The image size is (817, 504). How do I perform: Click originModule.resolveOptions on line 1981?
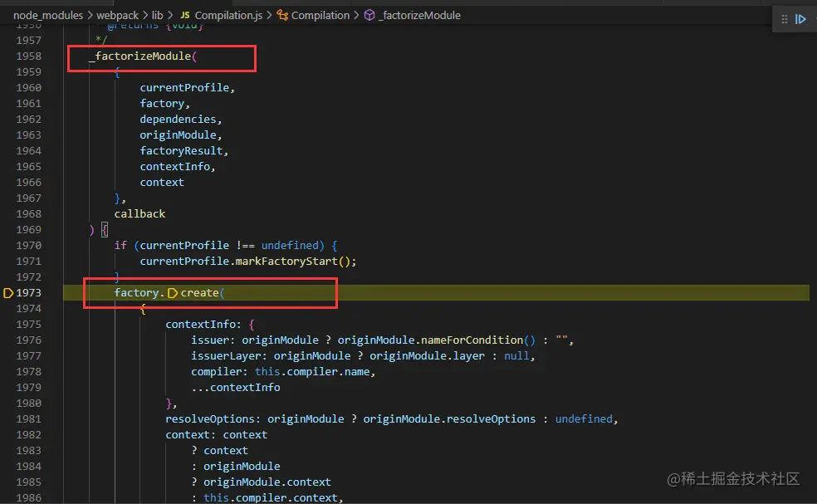coord(449,419)
